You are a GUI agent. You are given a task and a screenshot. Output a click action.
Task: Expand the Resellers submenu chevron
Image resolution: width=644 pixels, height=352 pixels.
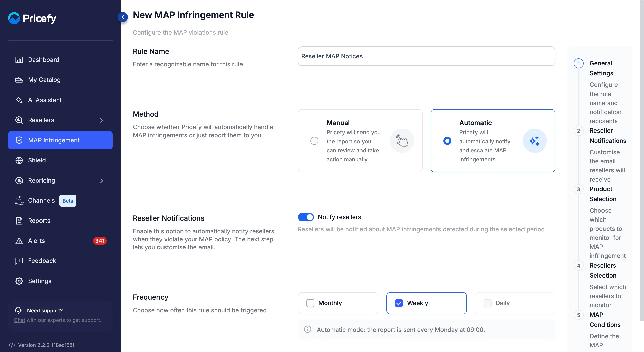pos(102,120)
